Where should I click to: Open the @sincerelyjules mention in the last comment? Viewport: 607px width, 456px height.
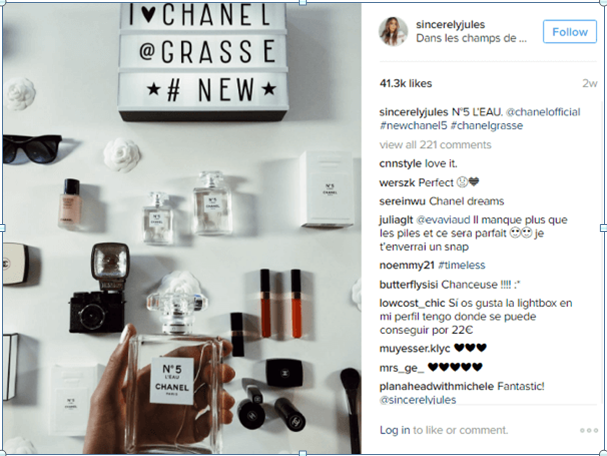point(418,400)
